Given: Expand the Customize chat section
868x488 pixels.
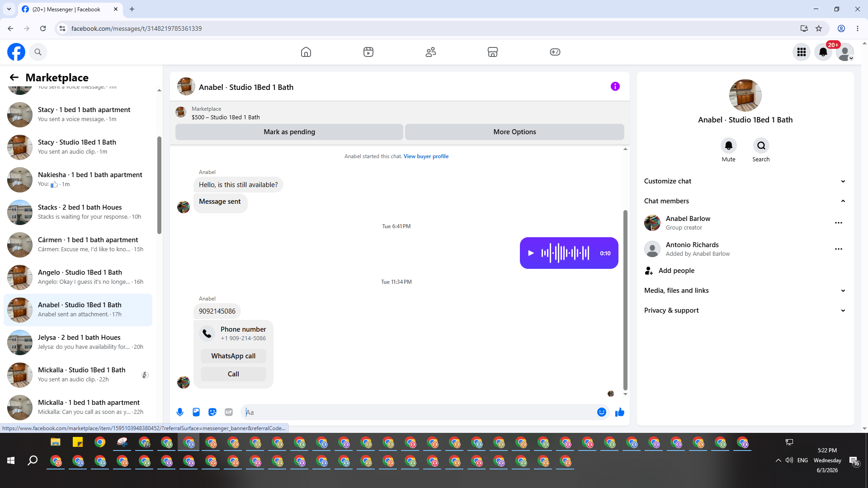Looking at the screenshot, I should pos(745,181).
